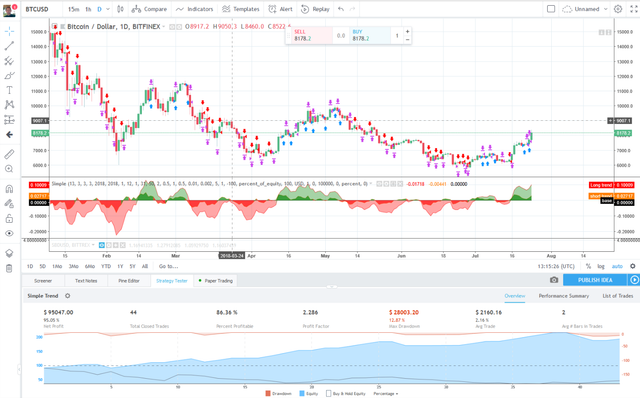The height and width of the screenshot is (398, 640).
Task: Open time axis settings gear
Action: (633, 266)
